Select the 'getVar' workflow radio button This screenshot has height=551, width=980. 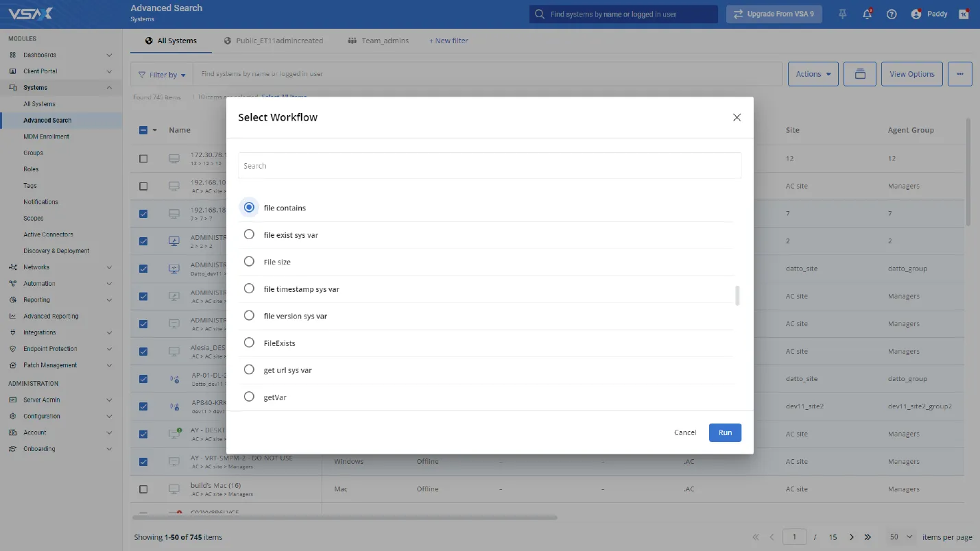249,397
